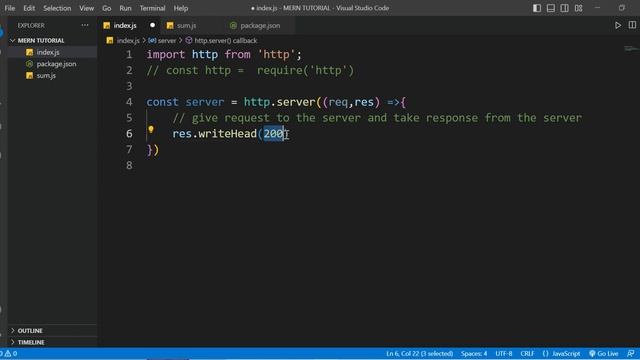This screenshot has width=640, height=360.
Task: Click line number 8 in gutter
Action: (x=129, y=165)
